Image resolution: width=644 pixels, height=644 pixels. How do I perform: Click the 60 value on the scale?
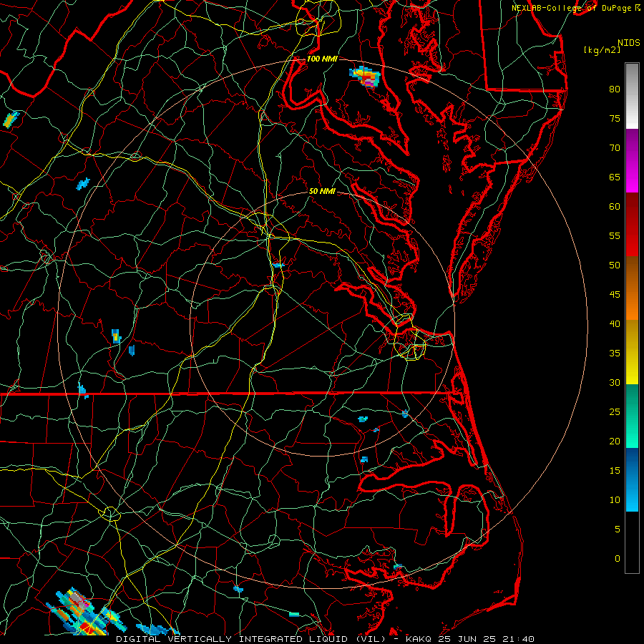615,207
